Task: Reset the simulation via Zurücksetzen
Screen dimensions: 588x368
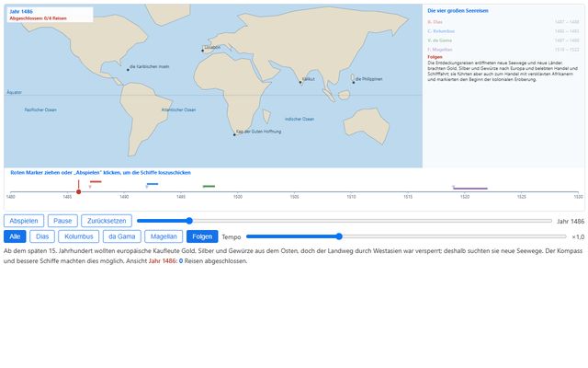Action: pyautogui.click(x=107, y=221)
